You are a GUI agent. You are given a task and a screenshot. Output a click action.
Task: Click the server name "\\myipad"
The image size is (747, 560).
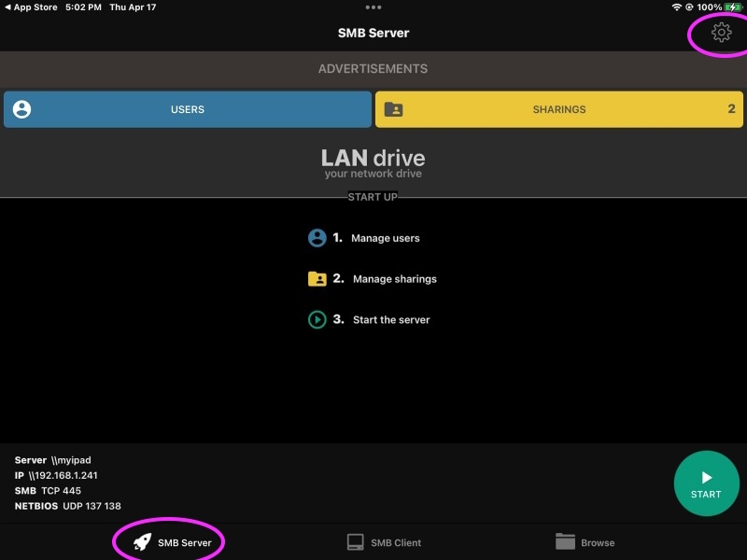pyautogui.click(x=71, y=460)
